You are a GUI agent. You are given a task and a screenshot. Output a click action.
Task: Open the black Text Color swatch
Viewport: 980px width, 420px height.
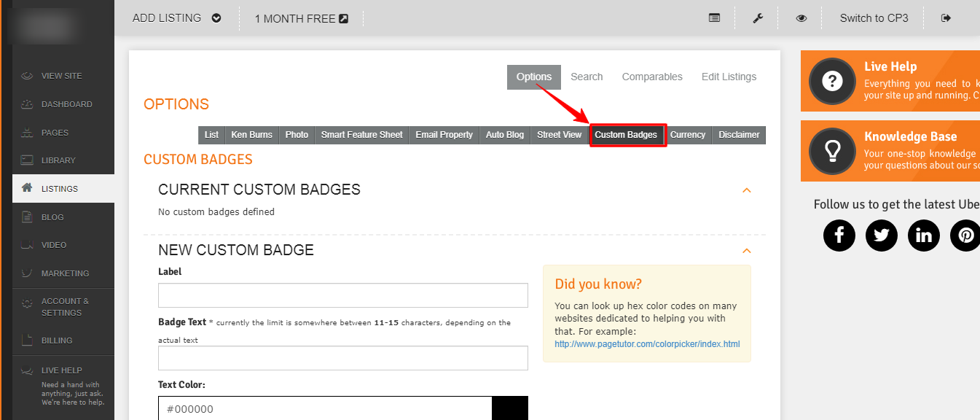coord(510,408)
